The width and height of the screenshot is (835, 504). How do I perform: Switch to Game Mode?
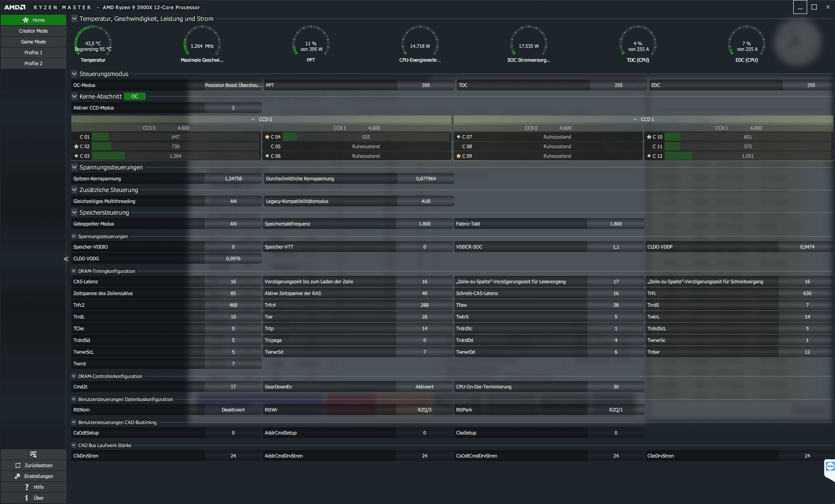tap(33, 42)
